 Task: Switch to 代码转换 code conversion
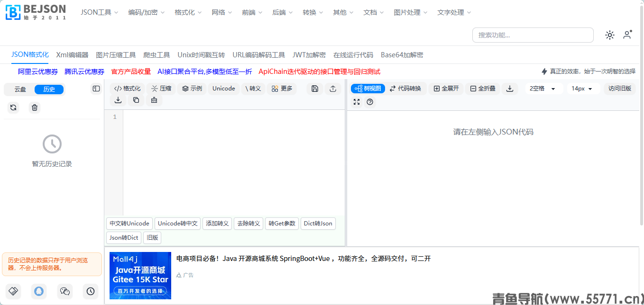coord(405,89)
